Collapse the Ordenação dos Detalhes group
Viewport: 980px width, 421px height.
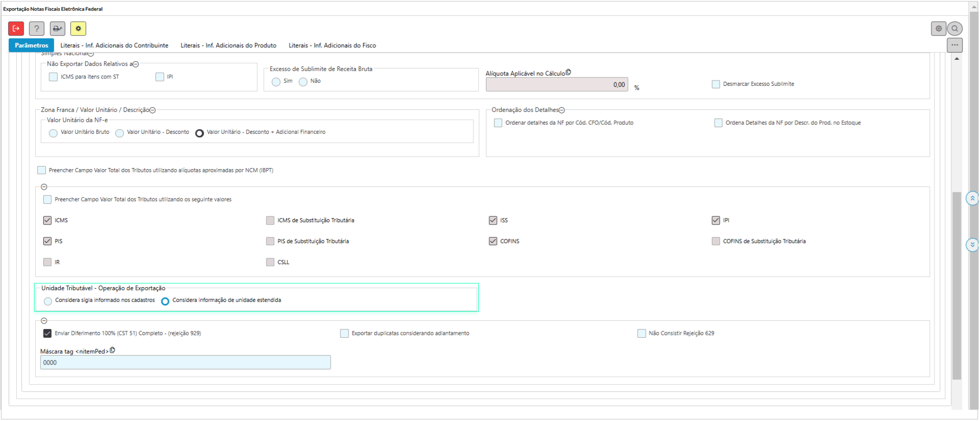(x=562, y=110)
